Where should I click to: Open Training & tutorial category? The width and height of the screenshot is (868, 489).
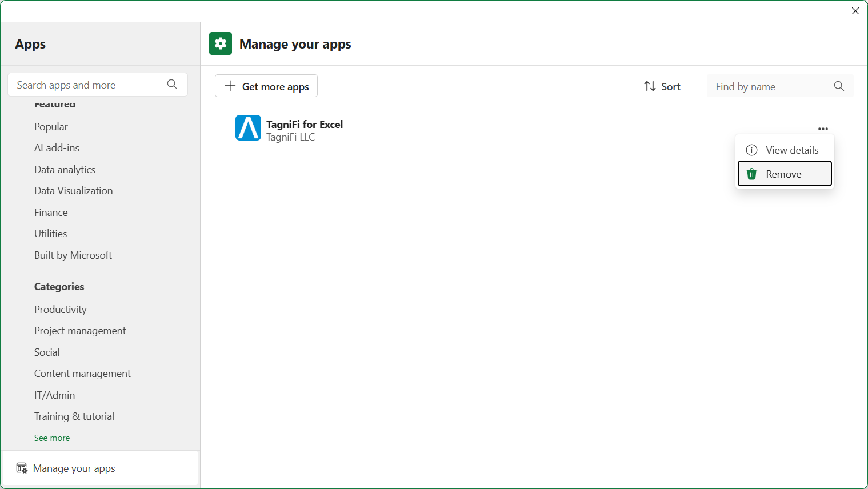point(74,416)
